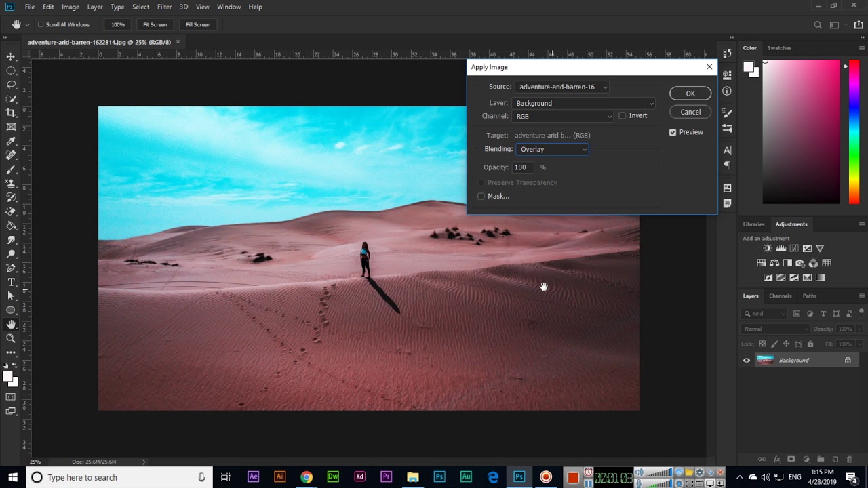Select the Eyedropper tool
868x488 pixels.
[11, 141]
